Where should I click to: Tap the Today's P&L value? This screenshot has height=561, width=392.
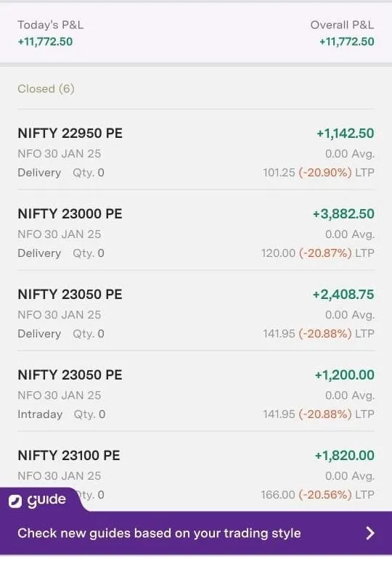click(46, 41)
